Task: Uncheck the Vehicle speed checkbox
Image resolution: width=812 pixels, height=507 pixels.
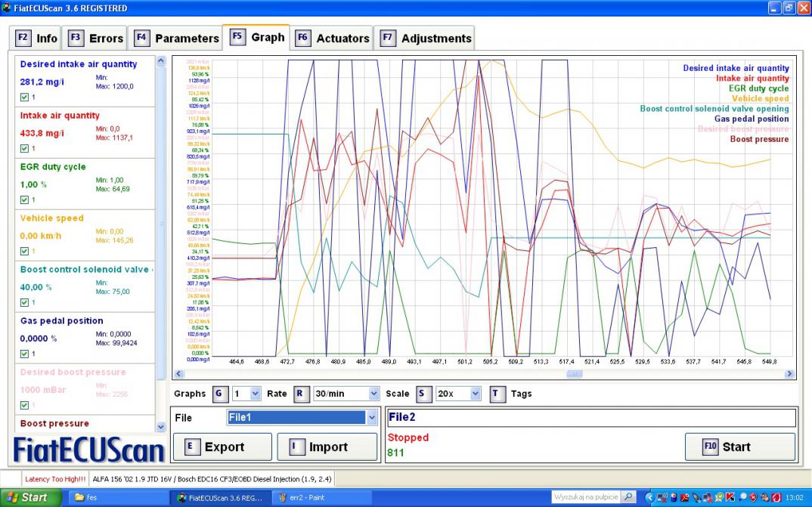Action: pyautogui.click(x=24, y=251)
